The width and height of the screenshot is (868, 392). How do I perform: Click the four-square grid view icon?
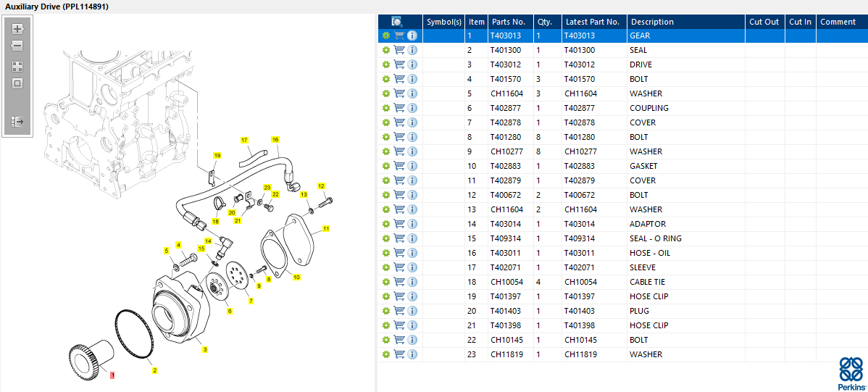point(17,67)
